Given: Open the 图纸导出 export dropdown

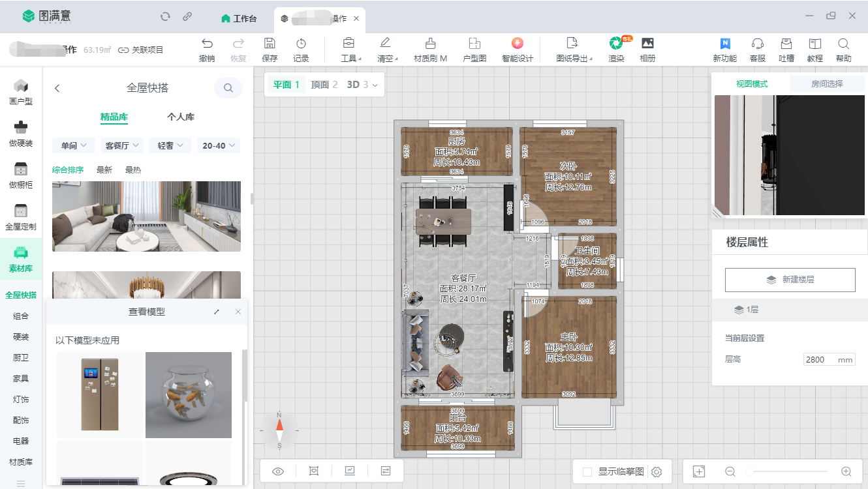Looking at the screenshot, I should pos(574,49).
